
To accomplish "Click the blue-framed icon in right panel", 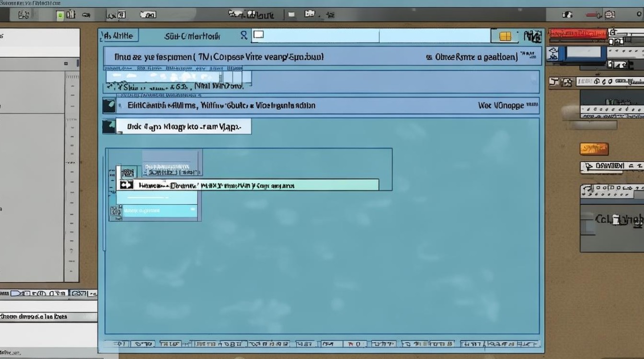I will pos(584,55).
